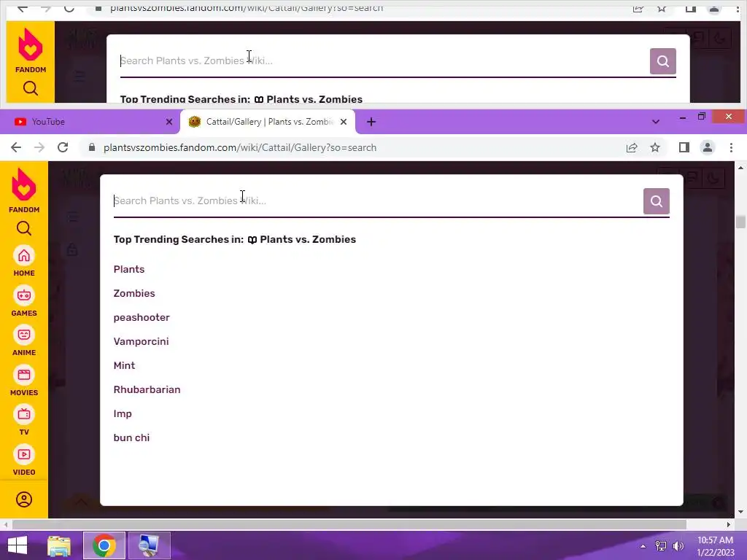Open Movies section in Fandom sidebar
This screenshot has height=560, width=747.
tap(24, 381)
